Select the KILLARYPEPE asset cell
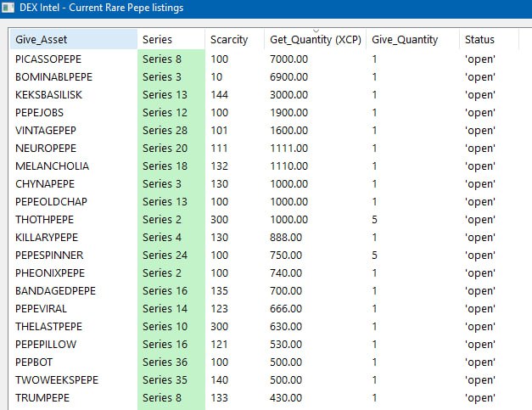532x410 pixels. point(47,237)
